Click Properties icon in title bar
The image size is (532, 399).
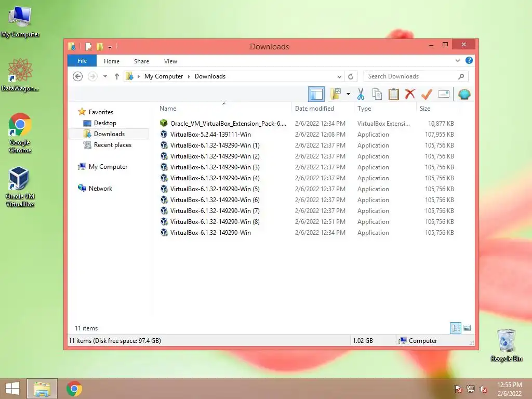click(88, 46)
